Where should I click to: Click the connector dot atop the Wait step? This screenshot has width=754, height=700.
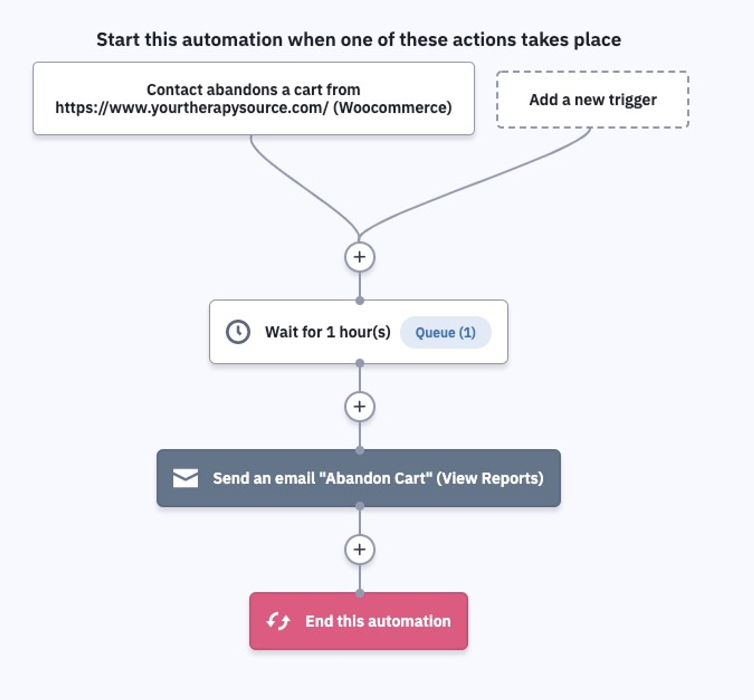(359, 301)
